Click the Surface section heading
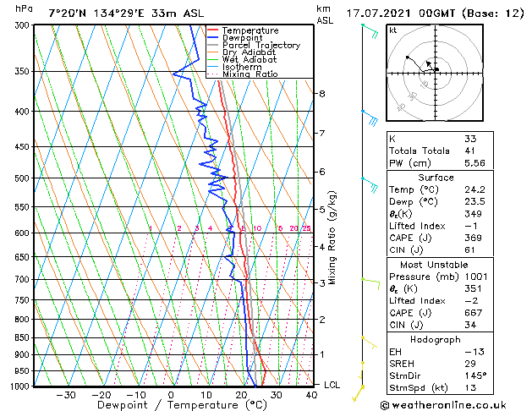This screenshot has height=411, width=532. pos(436,178)
